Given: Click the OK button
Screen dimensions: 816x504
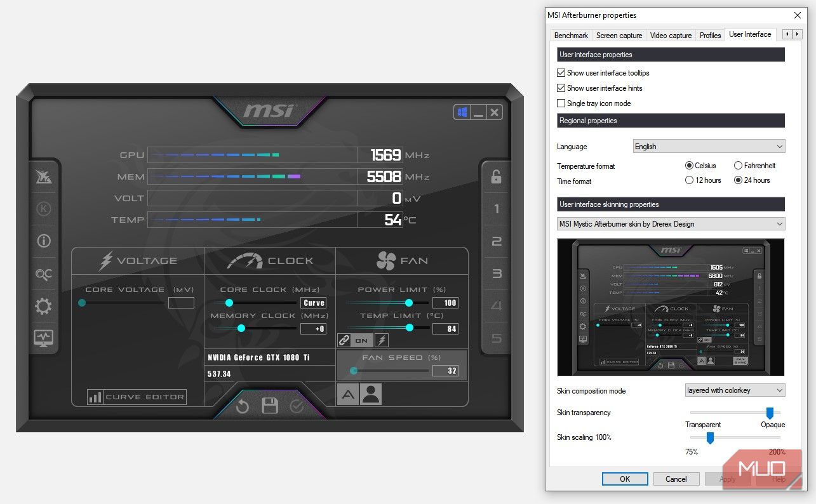Looking at the screenshot, I should coord(624,479).
